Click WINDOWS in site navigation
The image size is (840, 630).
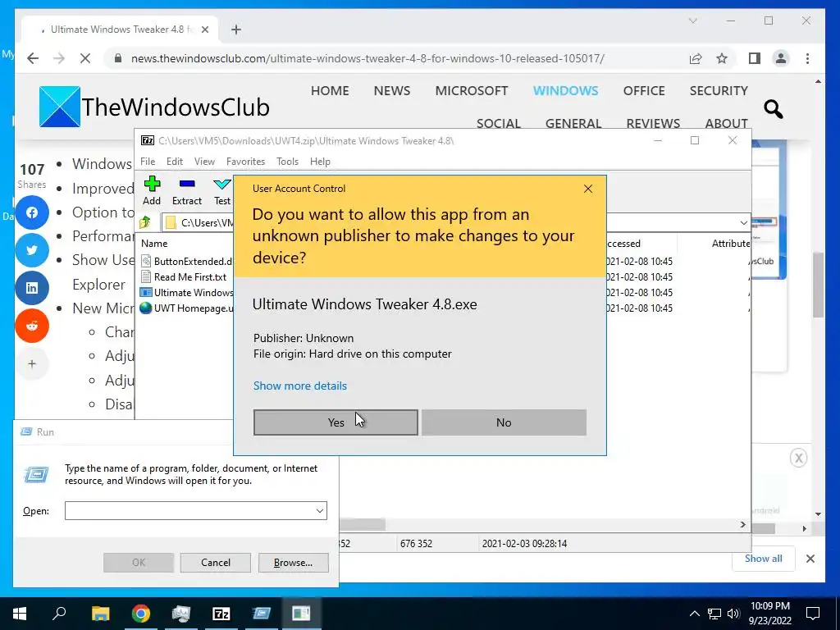click(565, 90)
